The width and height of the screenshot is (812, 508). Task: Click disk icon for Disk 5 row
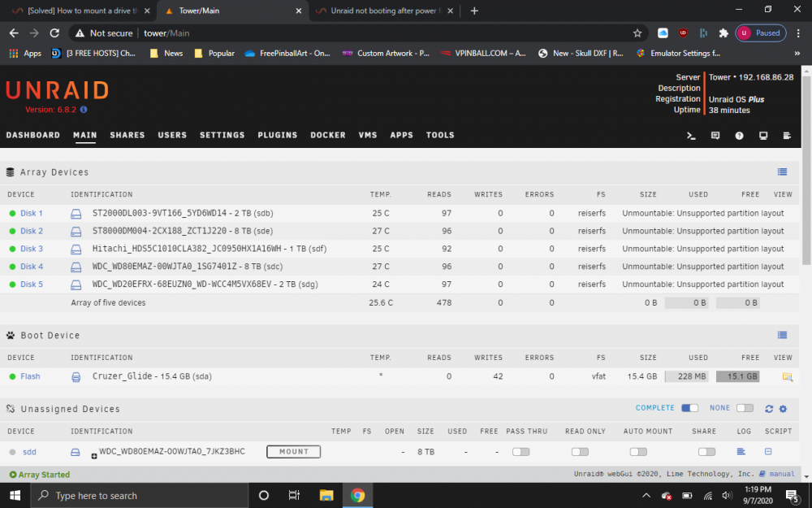(x=76, y=284)
